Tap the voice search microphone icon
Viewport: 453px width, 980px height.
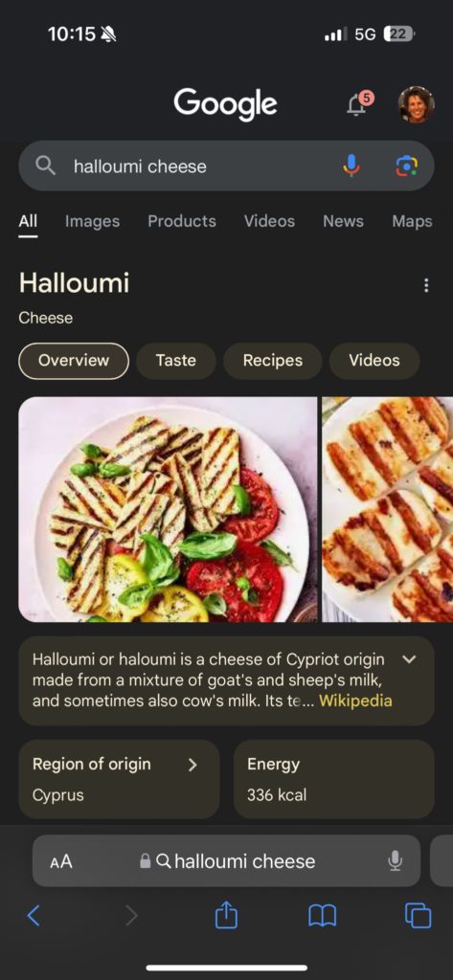click(x=351, y=166)
